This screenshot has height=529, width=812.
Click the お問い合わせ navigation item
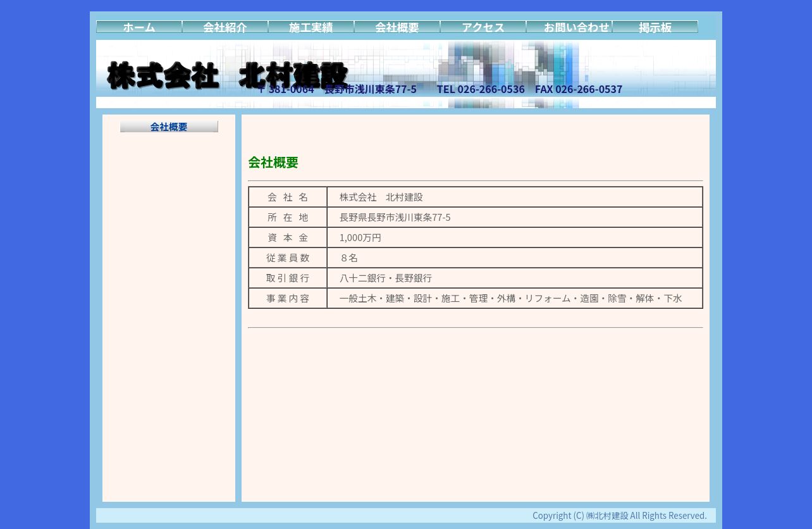pyautogui.click(x=569, y=27)
